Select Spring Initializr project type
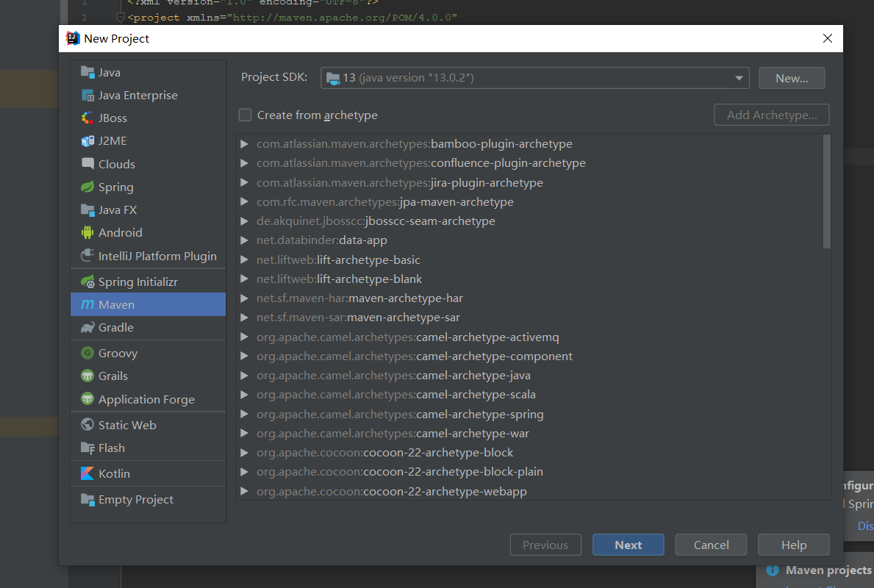The width and height of the screenshot is (874, 588). pyautogui.click(x=148, y=282)
